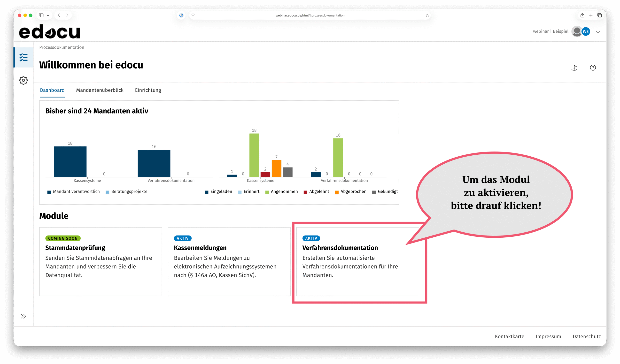Screen dimensions: 620x364
Task: Switch to the Einrichtung tab
Action: point(148,90)
